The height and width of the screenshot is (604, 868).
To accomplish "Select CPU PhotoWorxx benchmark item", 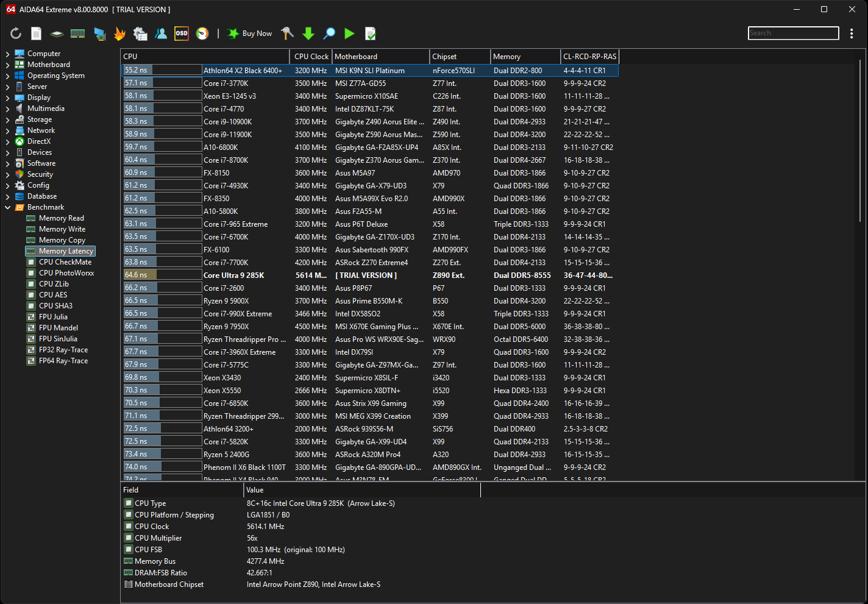I will 66,273.
